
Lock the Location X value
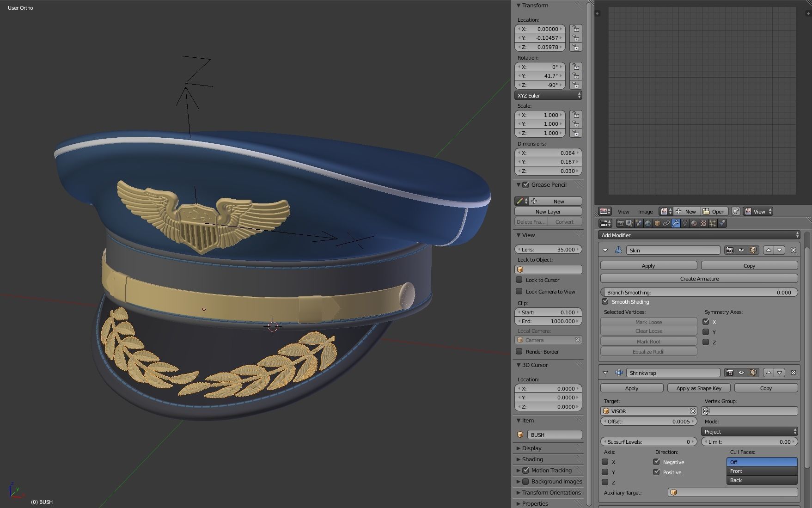pyautogui.click(x=576, y=29)
